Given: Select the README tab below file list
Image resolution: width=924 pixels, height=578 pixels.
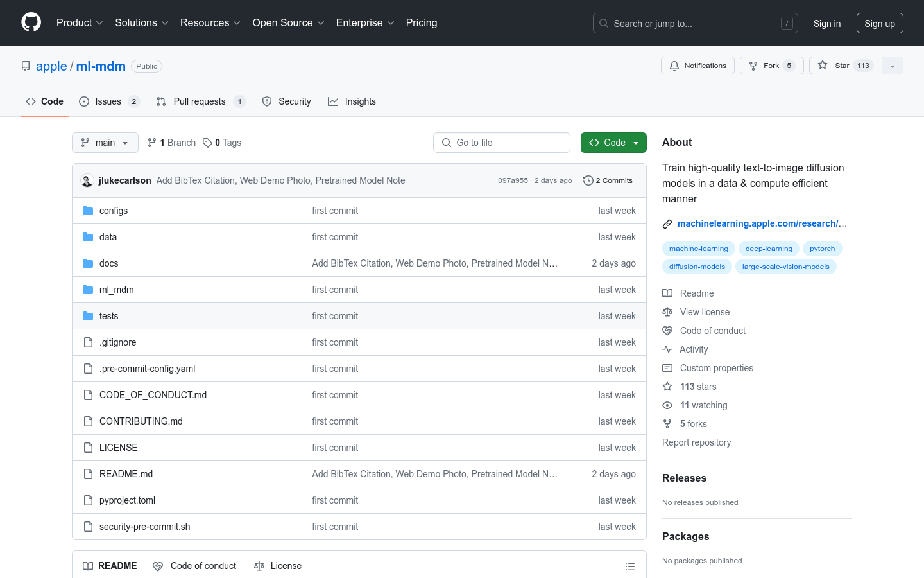Looking at the screenshot, I should 110,566.
